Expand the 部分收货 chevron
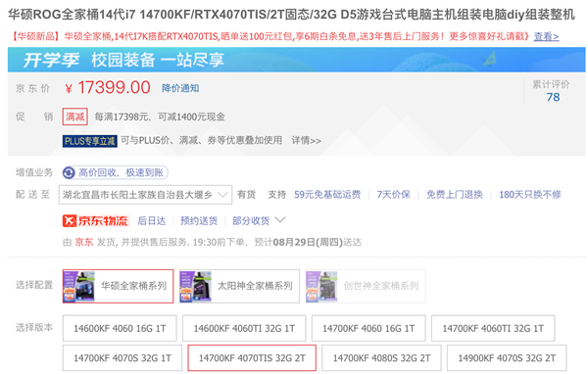 pyautogui.click(x=280, y=220)
